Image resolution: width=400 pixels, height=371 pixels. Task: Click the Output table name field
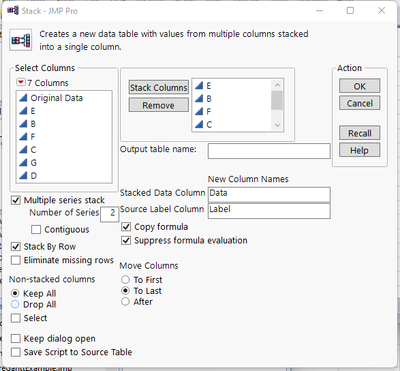coord(269,151)
